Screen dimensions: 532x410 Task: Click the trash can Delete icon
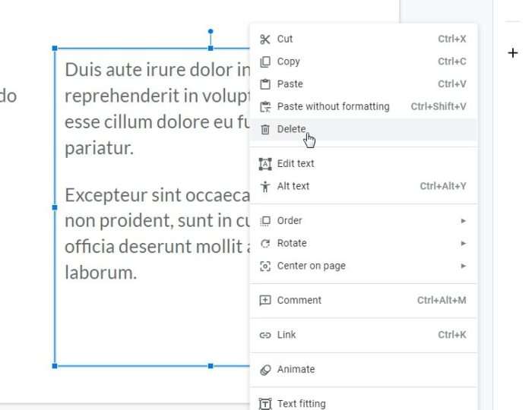(x=265, y=129)
